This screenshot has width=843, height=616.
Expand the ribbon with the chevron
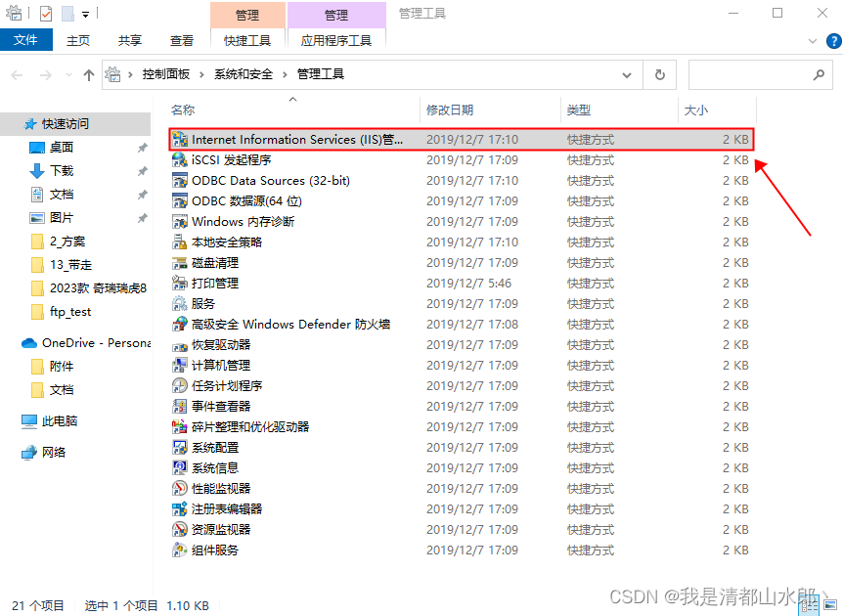tap(813, 41)
